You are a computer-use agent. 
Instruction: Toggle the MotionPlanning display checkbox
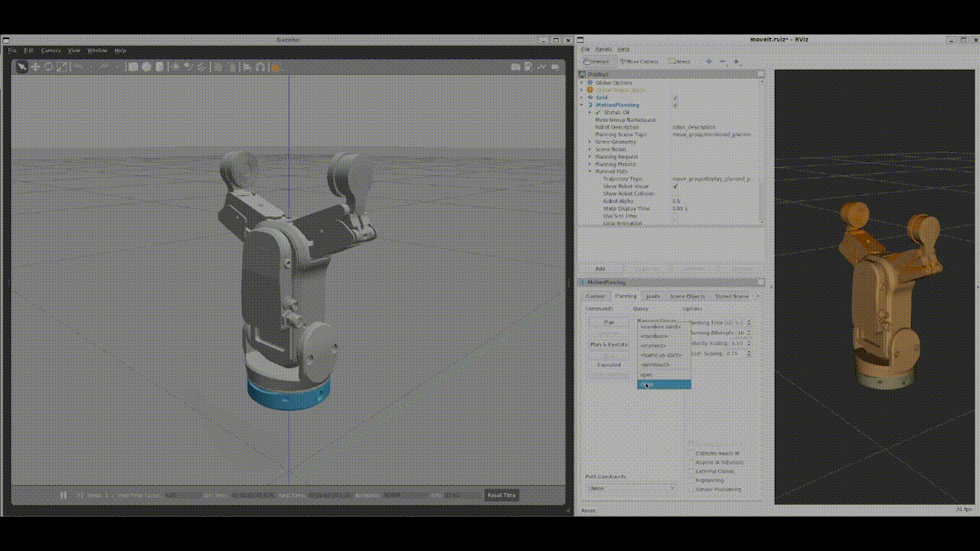pos(675,105)
